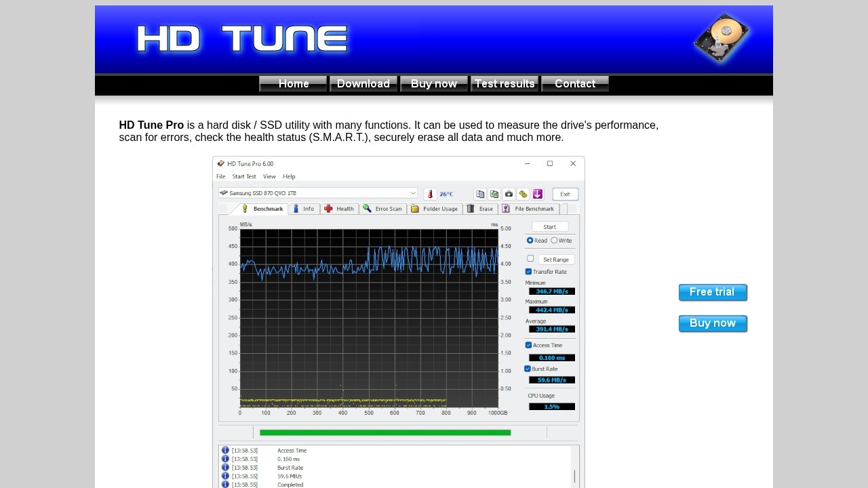Click the copy screenshot to clipboard icon

(494, 194)
